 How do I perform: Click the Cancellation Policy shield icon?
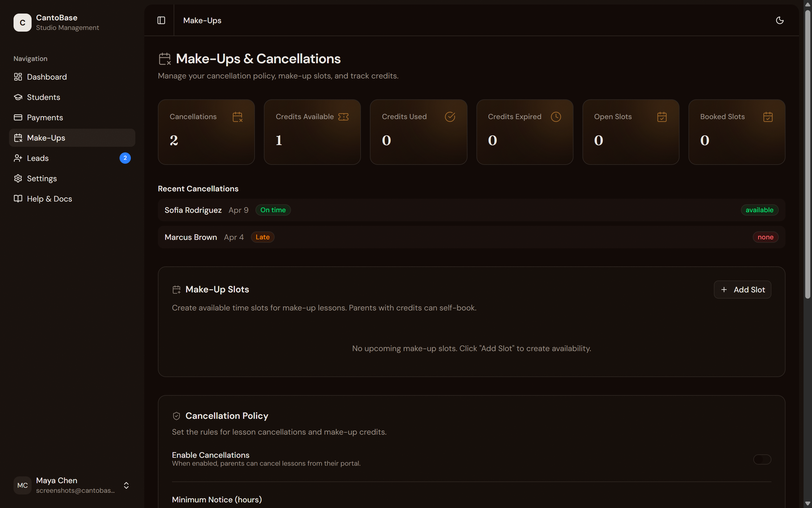[x=176, y=416]
